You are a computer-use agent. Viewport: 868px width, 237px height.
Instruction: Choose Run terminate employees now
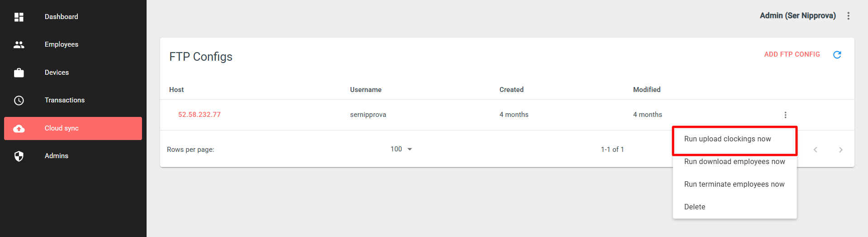735,184
